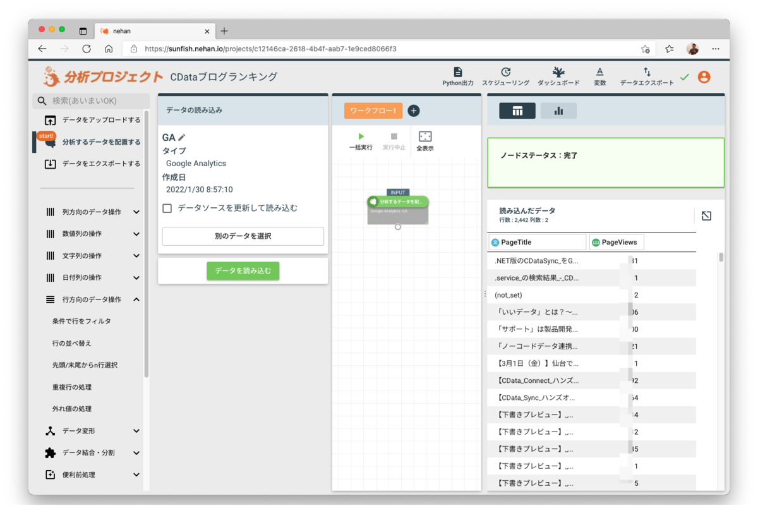Edit GA name with pencil icon
758x532 pixels.
[x=182, y=137]
